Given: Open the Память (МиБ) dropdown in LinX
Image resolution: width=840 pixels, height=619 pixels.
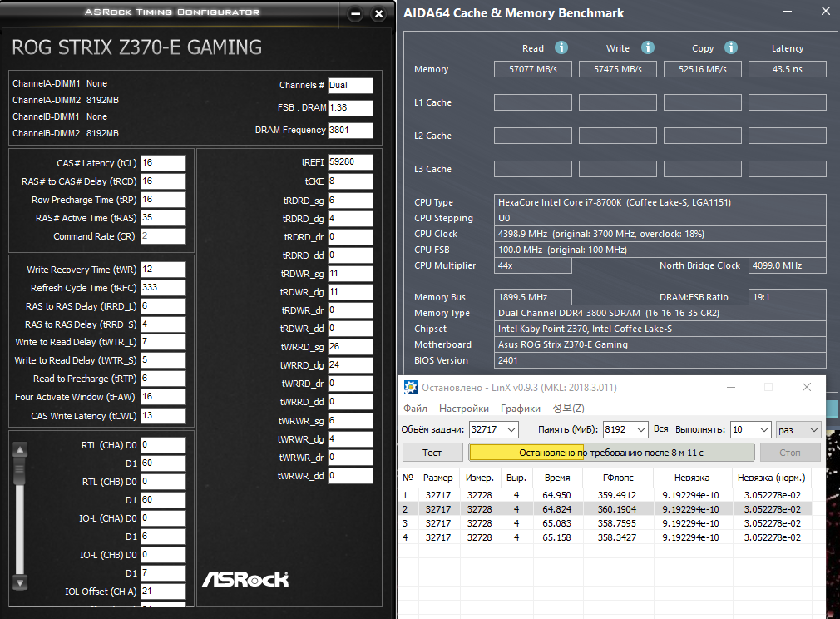Looking at the screenshot, I should [640, 430].
